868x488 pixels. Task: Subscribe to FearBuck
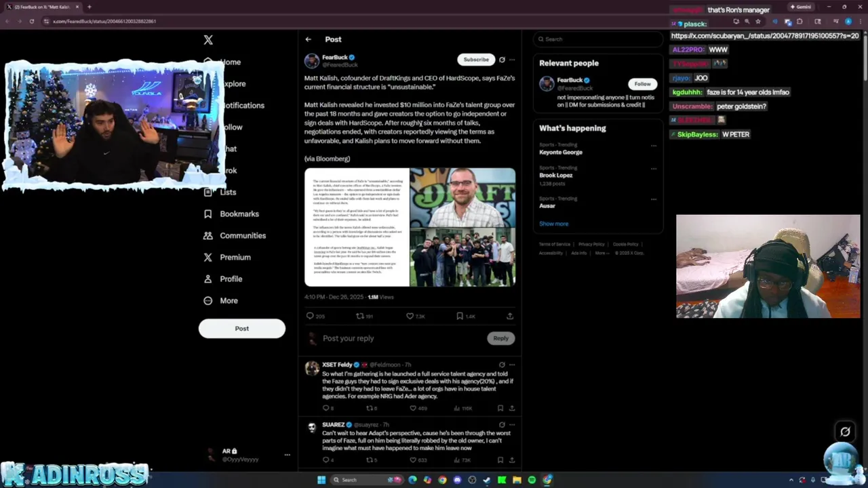[x=476, y=60]
